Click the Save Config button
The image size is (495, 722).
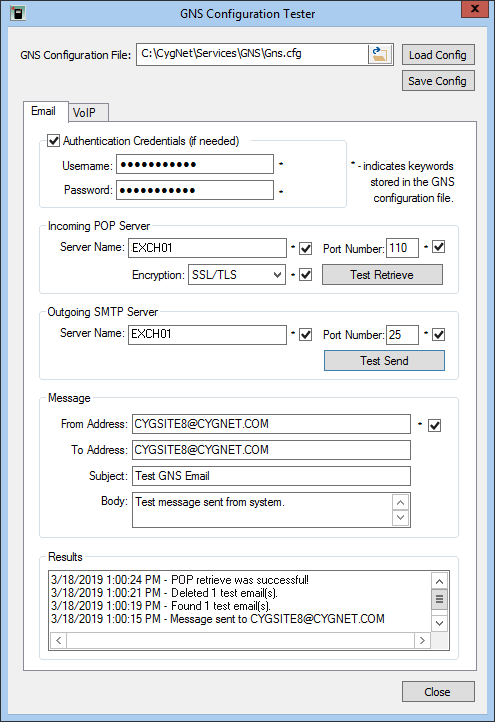click(438, 81)
